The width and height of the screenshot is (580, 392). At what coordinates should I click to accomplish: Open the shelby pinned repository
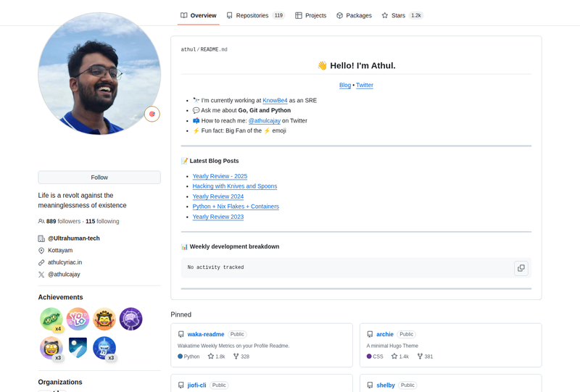click(386, 385)
